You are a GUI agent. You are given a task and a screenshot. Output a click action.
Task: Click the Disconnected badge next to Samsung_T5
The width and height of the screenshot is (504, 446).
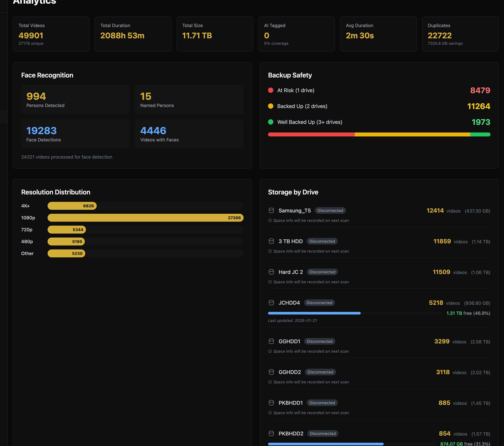(x=330, y=211)
